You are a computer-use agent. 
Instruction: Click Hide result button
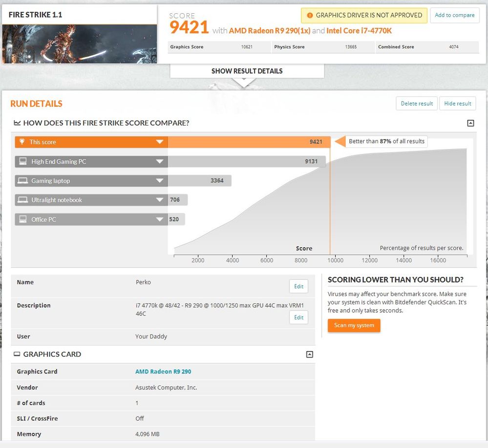458,104
